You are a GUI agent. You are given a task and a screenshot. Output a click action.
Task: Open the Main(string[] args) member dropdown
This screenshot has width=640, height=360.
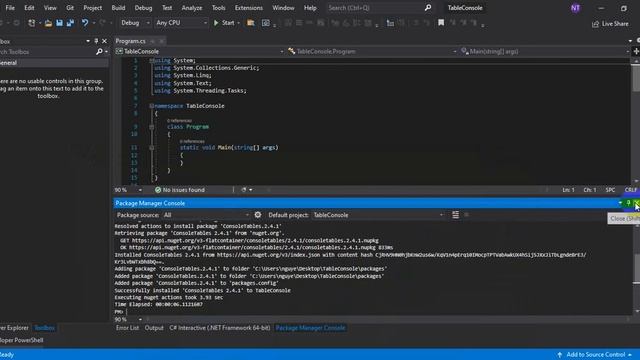point(544,51)
